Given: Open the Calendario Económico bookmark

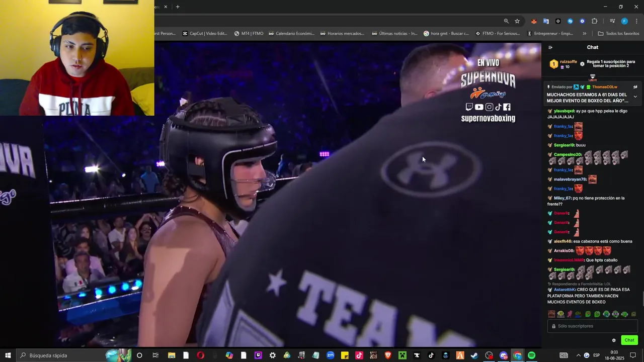Looking at the screenshot, I should pyautogui.click(x=291, y=34).
